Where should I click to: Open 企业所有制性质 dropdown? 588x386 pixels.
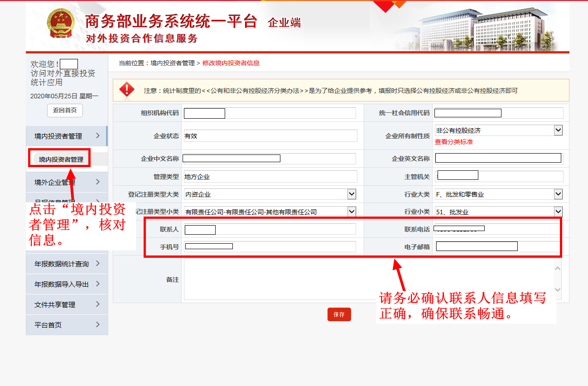558,130
